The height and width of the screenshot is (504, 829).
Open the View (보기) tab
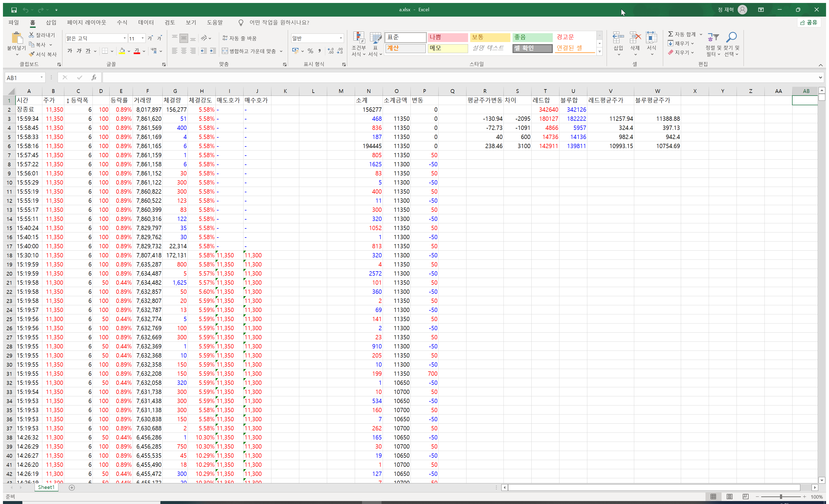[x=191, y=22]
